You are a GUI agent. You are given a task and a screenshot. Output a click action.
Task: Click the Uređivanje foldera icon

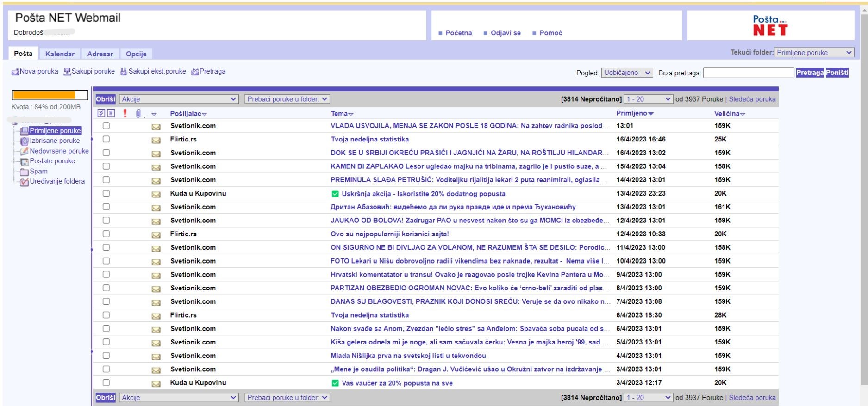(x=25, y=182)
